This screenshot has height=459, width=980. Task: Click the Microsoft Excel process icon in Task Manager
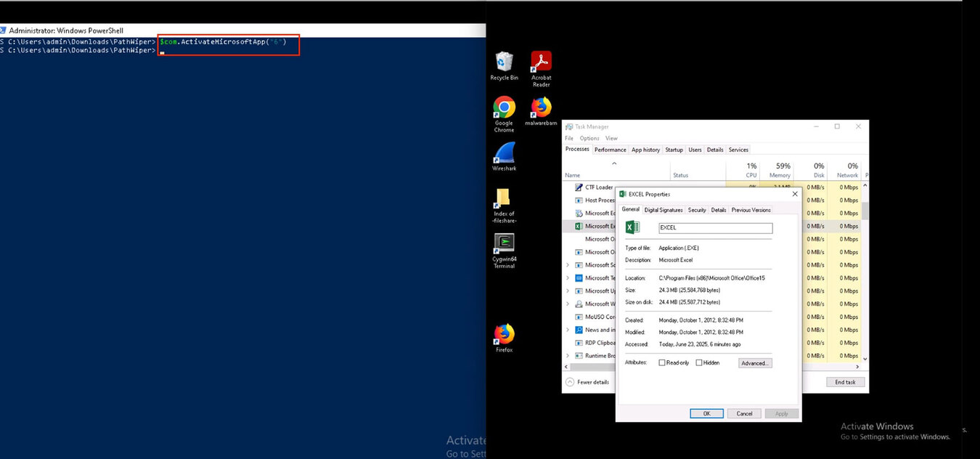pos(579,227)
